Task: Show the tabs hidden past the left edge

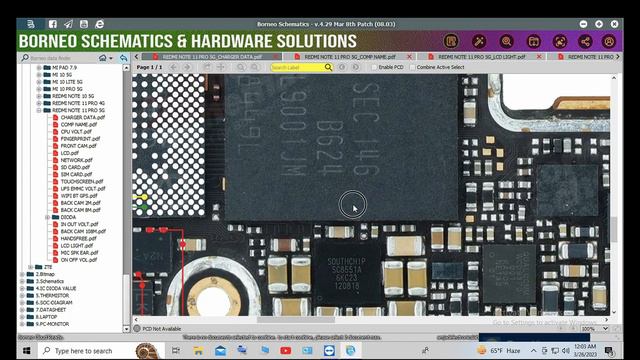Action: pos(137,57)
